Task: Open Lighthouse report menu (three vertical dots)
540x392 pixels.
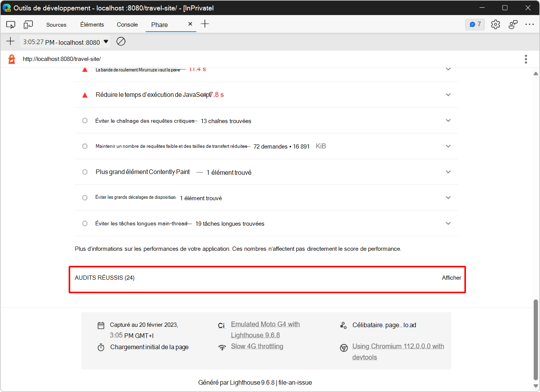Action: pos(526,59)
